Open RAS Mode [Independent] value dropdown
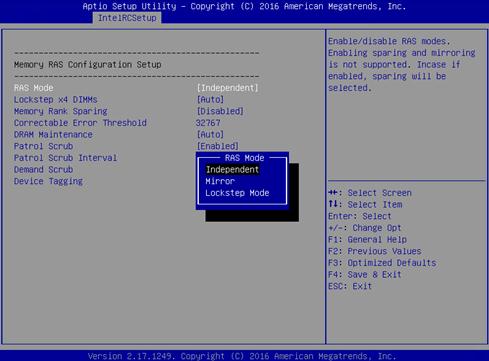This screenshot has height=361, width=489. click(227, 88)
